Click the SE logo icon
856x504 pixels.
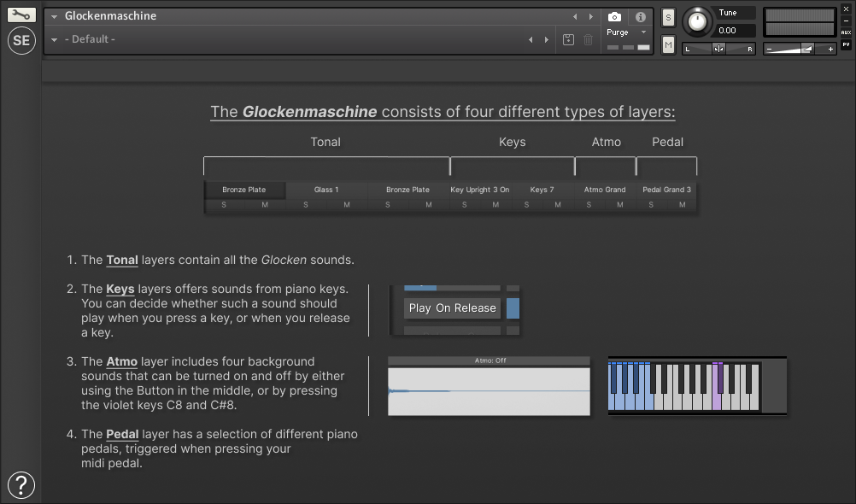click(x=21, y=40)
